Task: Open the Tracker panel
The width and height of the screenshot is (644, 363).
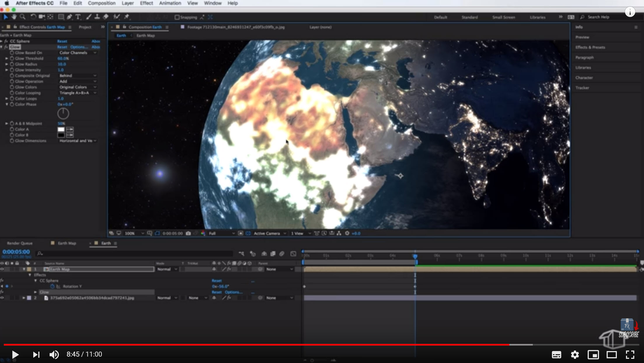Action: 582,88
